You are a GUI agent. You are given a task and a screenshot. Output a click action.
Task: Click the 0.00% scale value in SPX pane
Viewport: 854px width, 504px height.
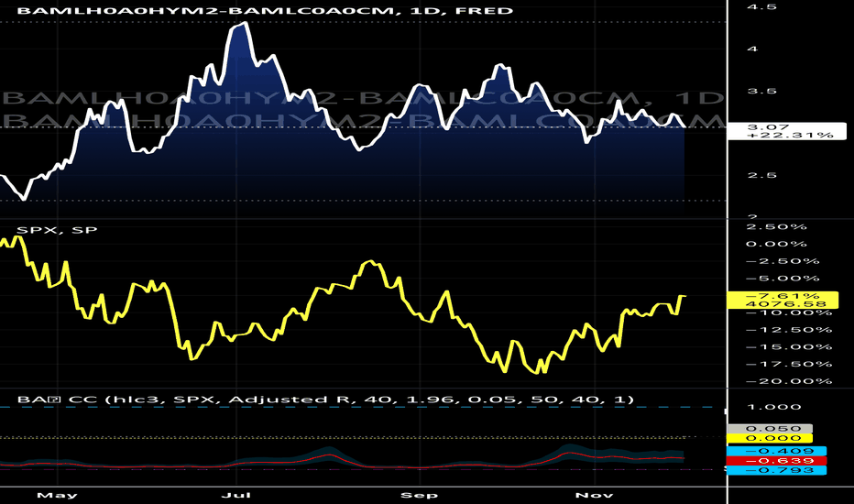tap(776, 244)
